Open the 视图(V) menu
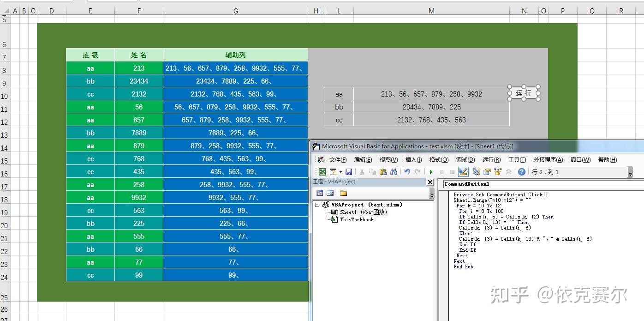The image size is (644, 321). pos(388,160)
